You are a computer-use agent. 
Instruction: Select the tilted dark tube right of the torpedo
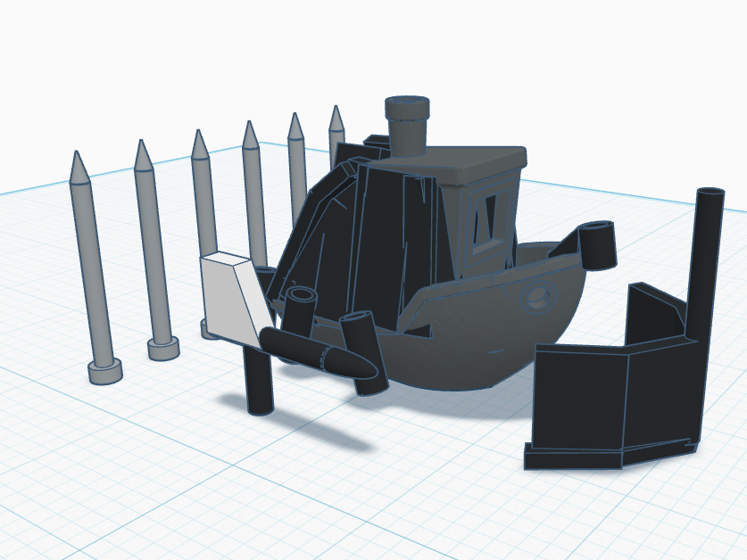click(x=364, y=351)
